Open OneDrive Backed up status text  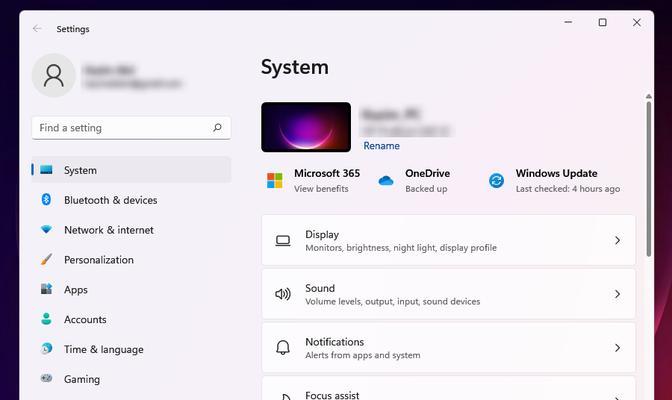[x=426, y=189]
